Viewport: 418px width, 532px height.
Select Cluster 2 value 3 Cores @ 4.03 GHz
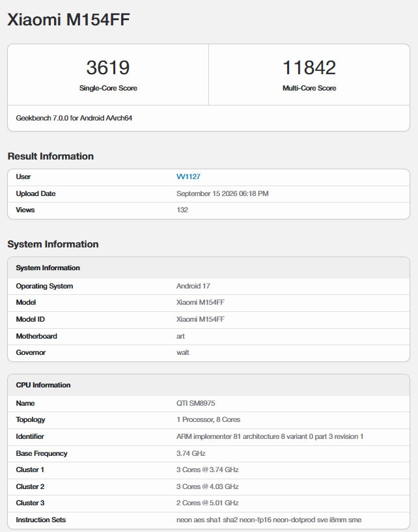(207, 487)
